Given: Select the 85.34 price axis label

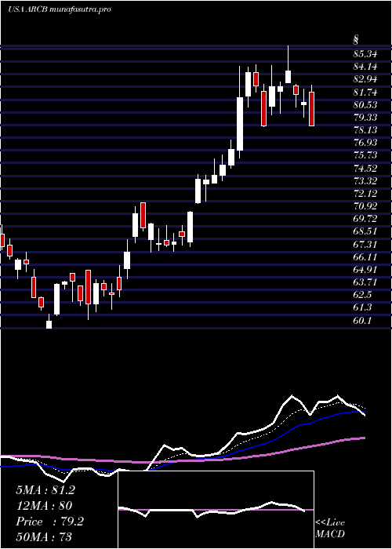Looking at the screenshot, I should coord(365,54).
